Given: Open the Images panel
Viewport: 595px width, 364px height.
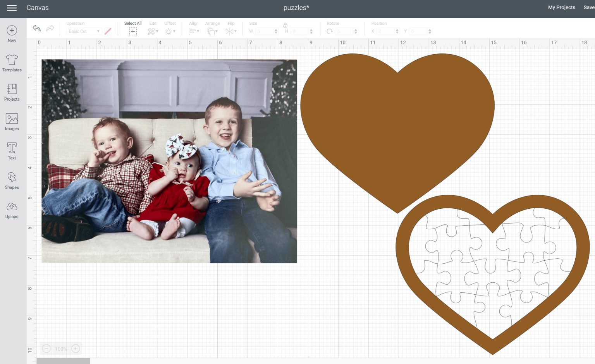Looking at the screenshot, I should pyautogui.click(x=12, y=121).
